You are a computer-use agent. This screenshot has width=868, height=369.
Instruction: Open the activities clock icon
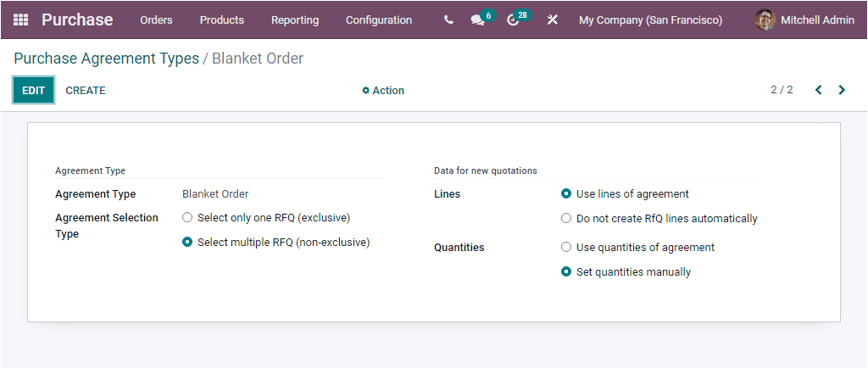513,20
